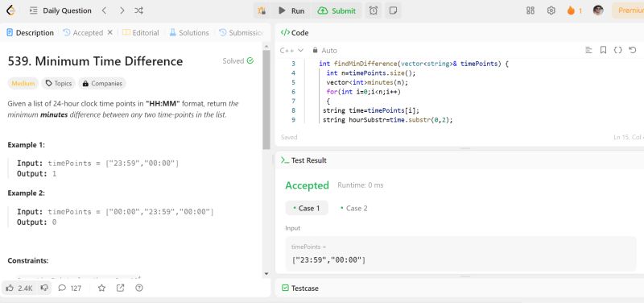Like the problem with thumbs up
The image size is (644, 303).
[x=19, y=288]
